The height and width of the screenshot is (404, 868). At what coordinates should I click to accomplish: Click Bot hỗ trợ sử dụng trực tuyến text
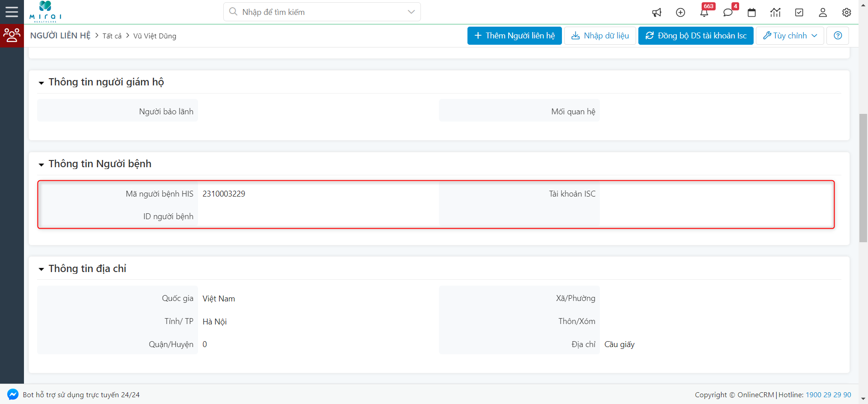pos(81,395)
